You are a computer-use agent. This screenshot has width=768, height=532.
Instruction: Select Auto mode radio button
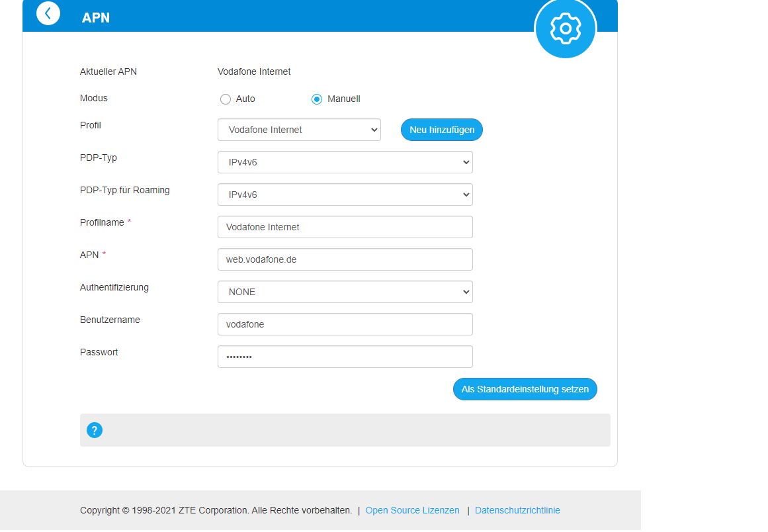(226, 99)
